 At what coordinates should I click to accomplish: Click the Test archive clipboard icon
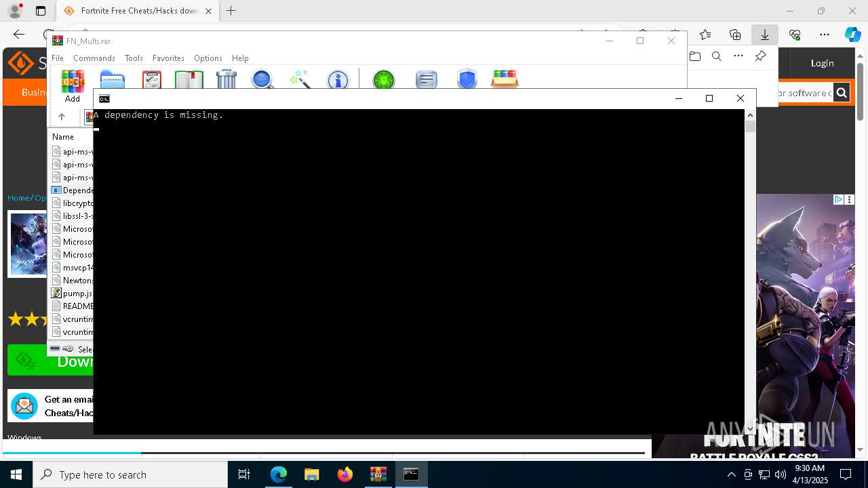tap(152, 79)
